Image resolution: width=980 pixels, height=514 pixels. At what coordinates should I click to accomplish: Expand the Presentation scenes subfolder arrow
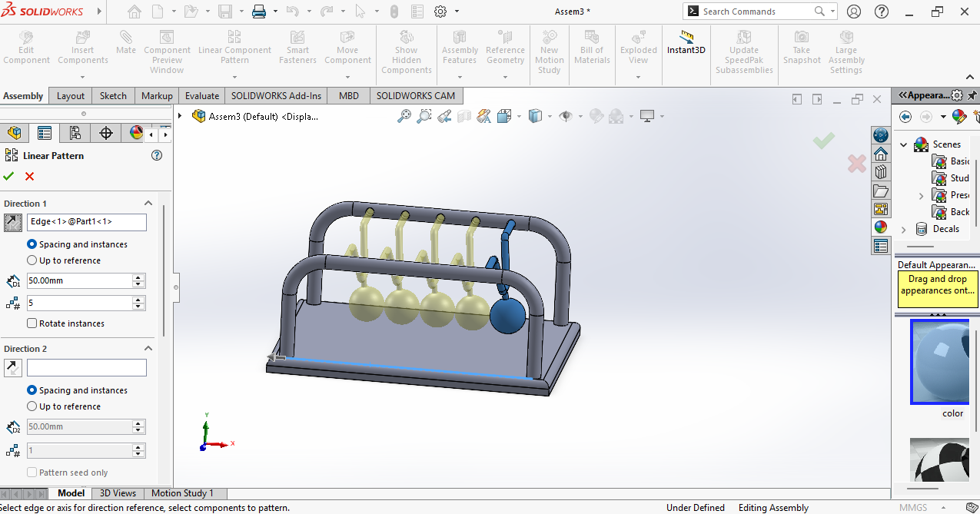[x=921, y=196]
